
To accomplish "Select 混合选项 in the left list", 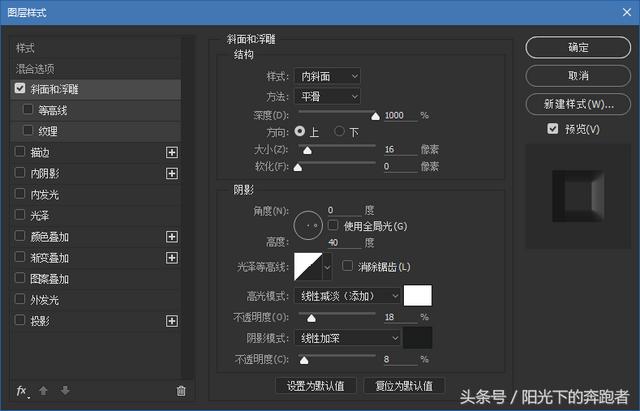I will [x=96, y=69].
